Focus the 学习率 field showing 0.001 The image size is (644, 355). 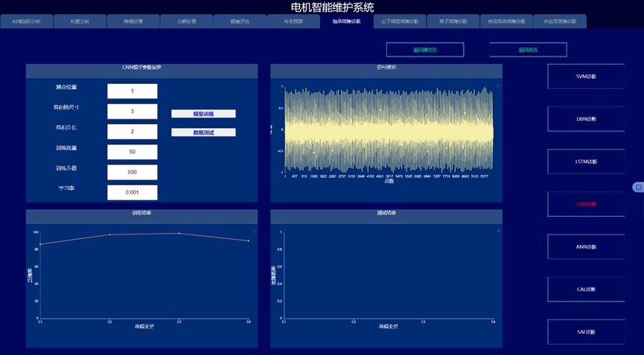pos(132,192)
